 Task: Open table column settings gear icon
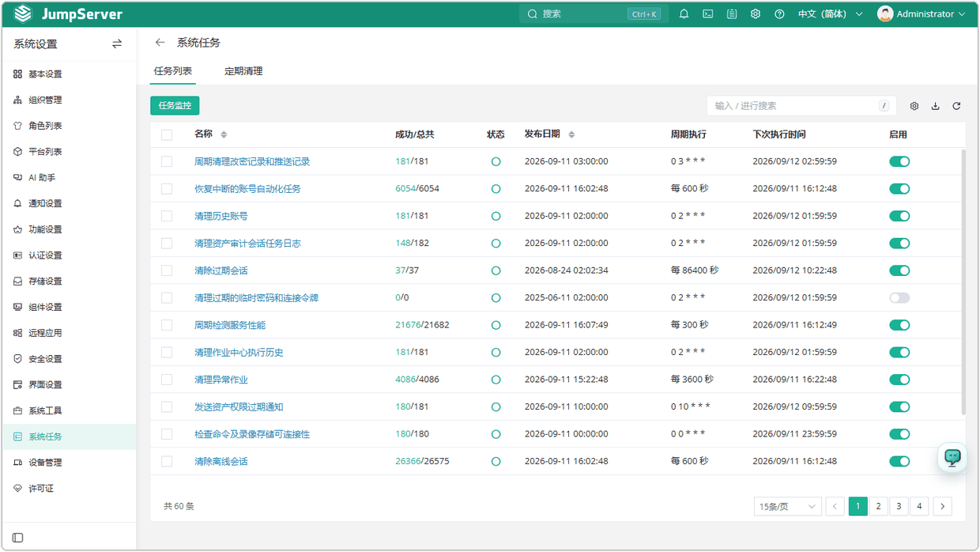(914, 106)
